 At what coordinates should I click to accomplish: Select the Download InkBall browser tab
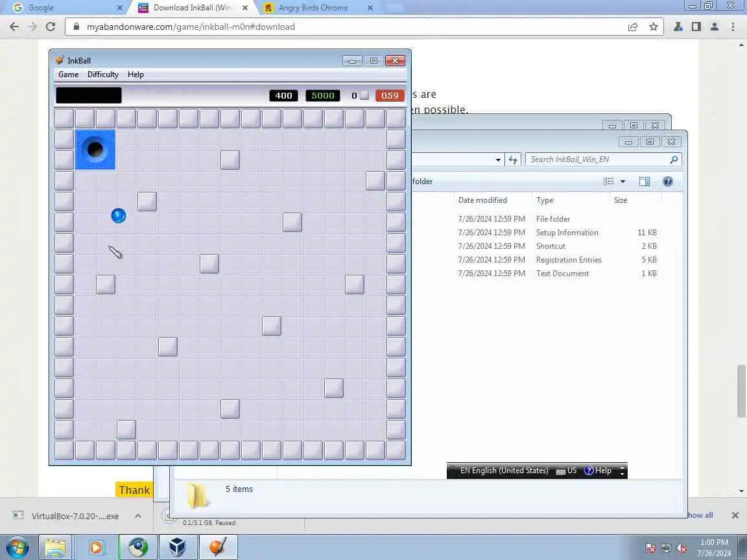(x=193, y=8)
